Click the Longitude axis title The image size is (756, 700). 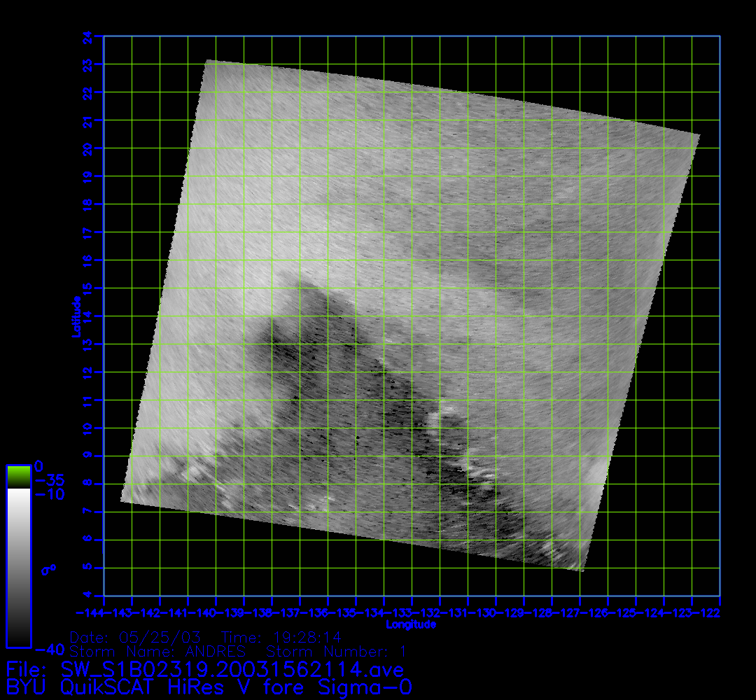point(411,624)
